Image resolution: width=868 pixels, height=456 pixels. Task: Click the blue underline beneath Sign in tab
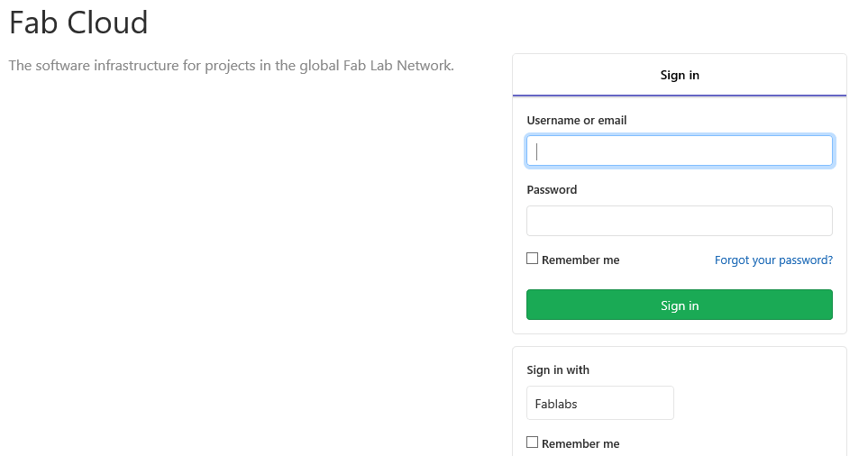(x=679, y=95)
